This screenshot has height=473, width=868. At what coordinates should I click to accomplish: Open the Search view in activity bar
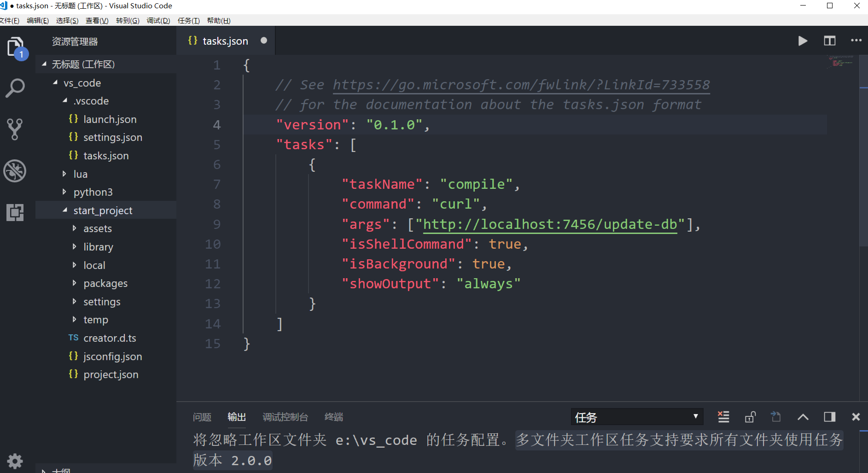pyautogui.click(x=15, y=88)
